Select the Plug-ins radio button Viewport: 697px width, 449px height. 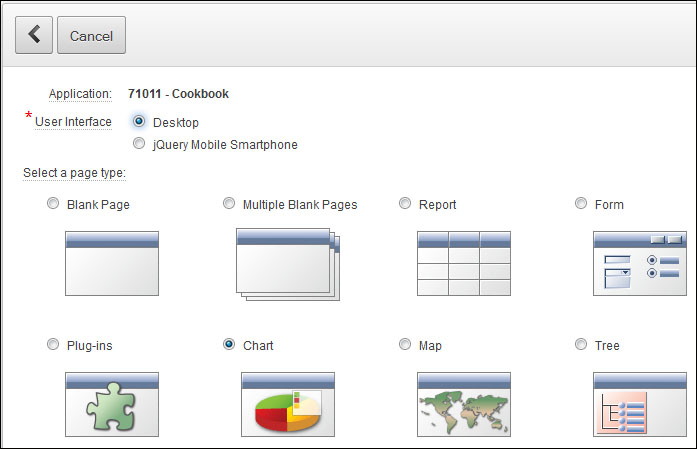point(53,344)
